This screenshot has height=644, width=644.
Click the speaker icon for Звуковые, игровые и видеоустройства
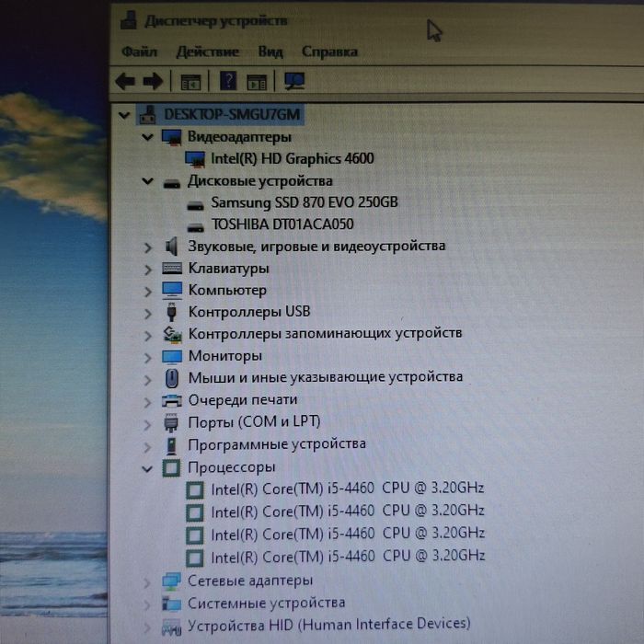[x=171, y=247]
